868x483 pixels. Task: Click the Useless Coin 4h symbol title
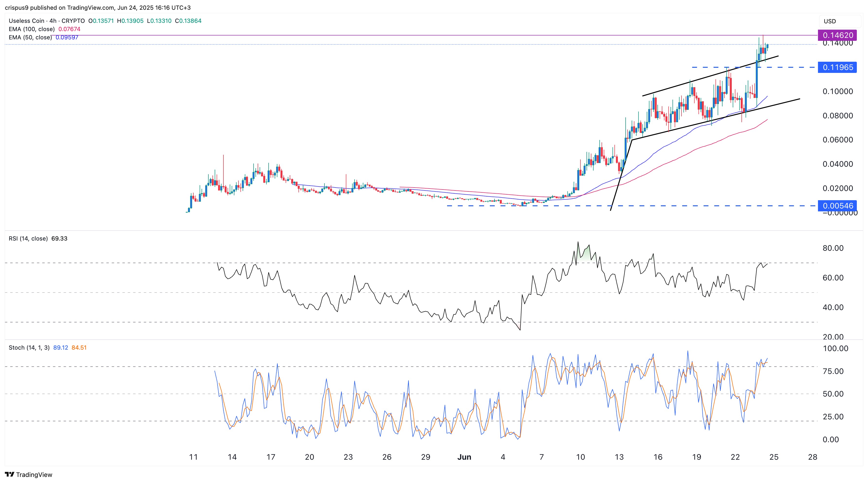click(46, 21)
